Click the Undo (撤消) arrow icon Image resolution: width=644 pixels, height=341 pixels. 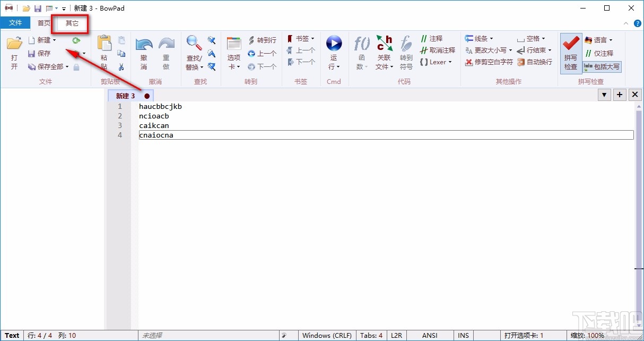click(144, 44)
